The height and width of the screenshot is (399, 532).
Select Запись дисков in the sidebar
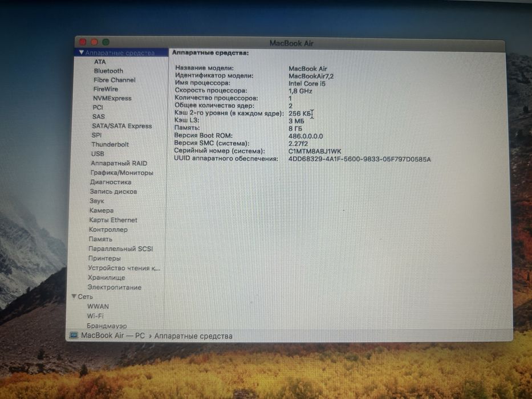[x=113, y=192]
